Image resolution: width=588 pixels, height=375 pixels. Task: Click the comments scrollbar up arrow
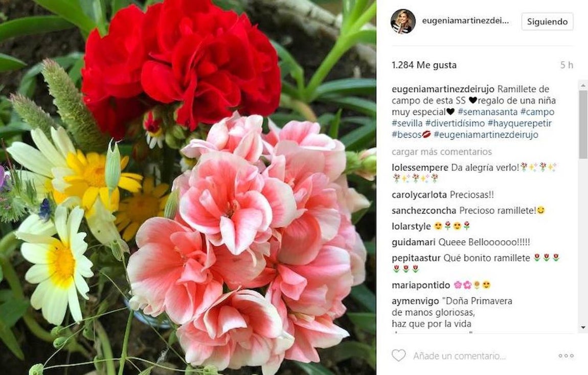click(583, 85)
